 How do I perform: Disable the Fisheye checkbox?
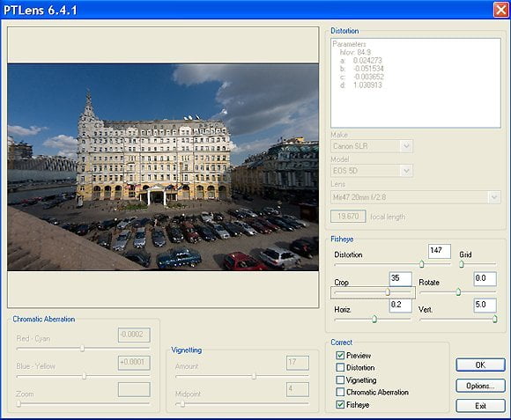point(340,405)
